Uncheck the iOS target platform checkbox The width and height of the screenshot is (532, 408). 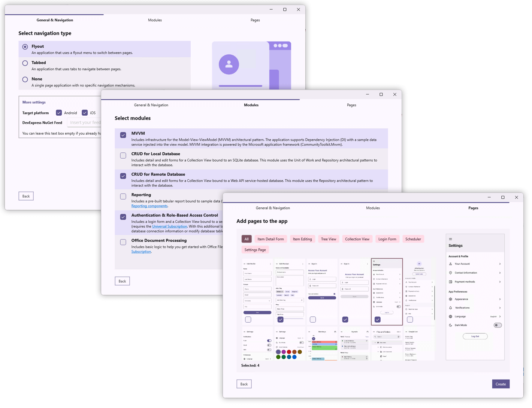pyautogui.click(x=85, y=113)
